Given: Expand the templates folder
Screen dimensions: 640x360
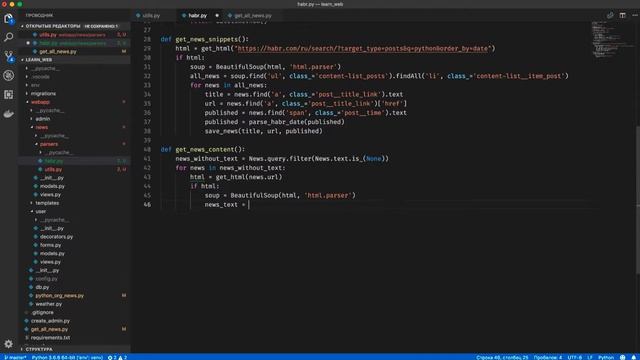Looking at the screenshot, I should click(x=47, y=203).
